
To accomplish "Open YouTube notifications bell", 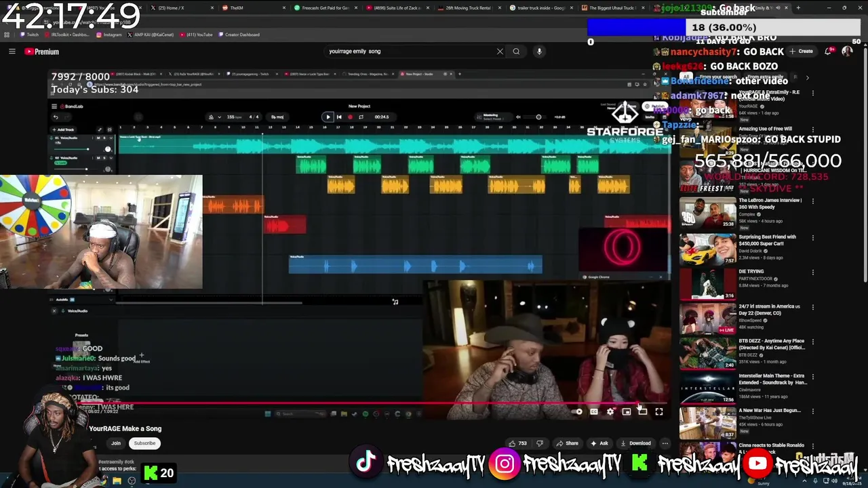I will (829, 52).
